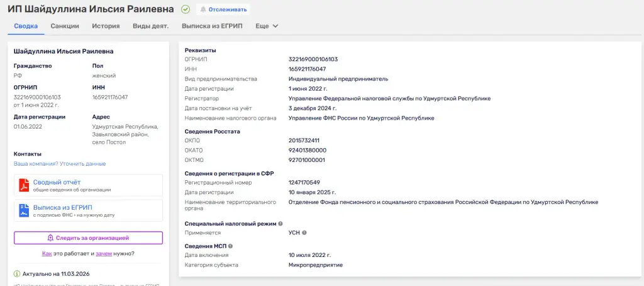644x286 pixels.
Task: Open the Сводный отчёт link
Action: coord(57,182)
